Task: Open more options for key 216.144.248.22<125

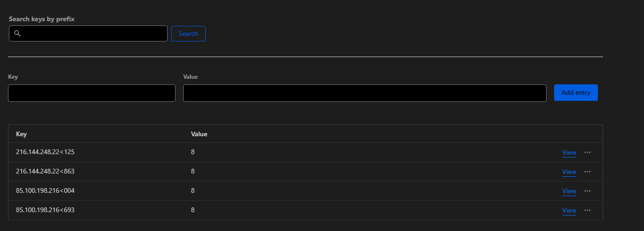Action: (588, 152)
